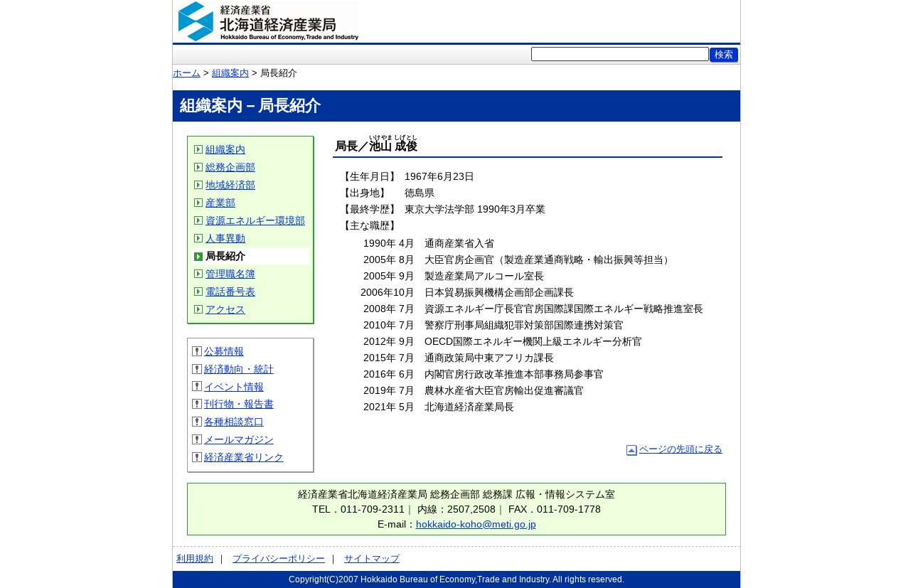Click the 検索 search button

click(x=724, y=55)
